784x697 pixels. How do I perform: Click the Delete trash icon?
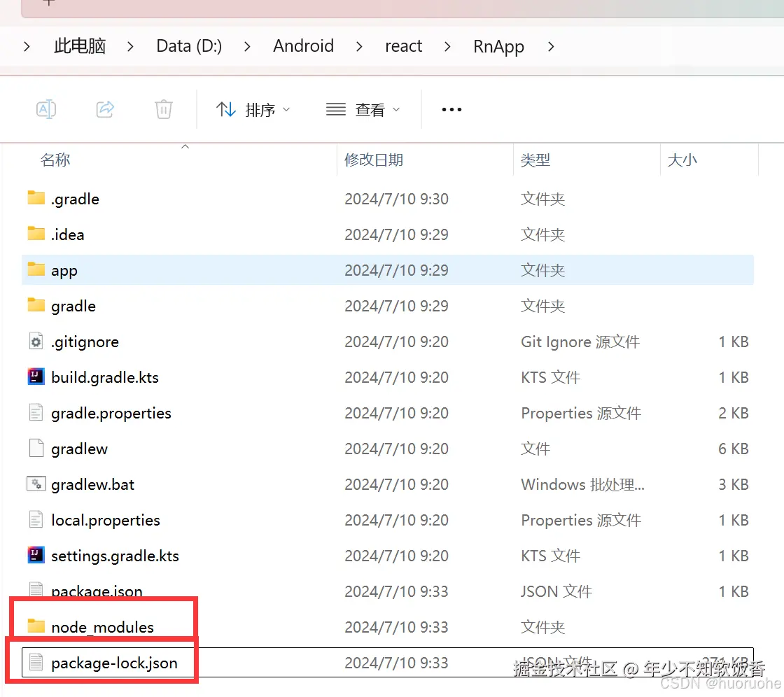click(164, 109)
